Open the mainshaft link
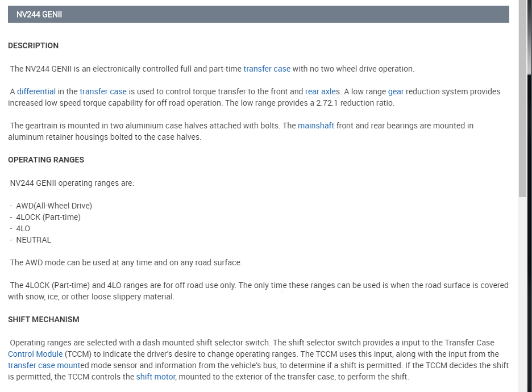 315,126
